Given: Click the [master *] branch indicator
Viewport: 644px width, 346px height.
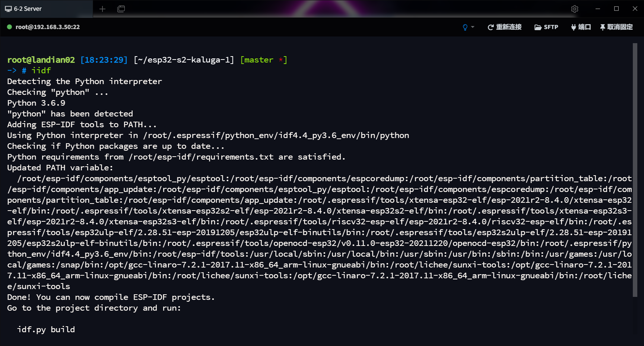Looking at the screenshot, I should (x=264, y=60).
